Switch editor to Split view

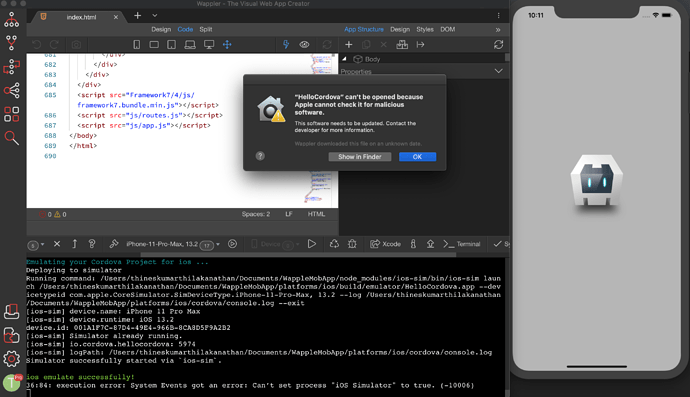coord(206,29)
